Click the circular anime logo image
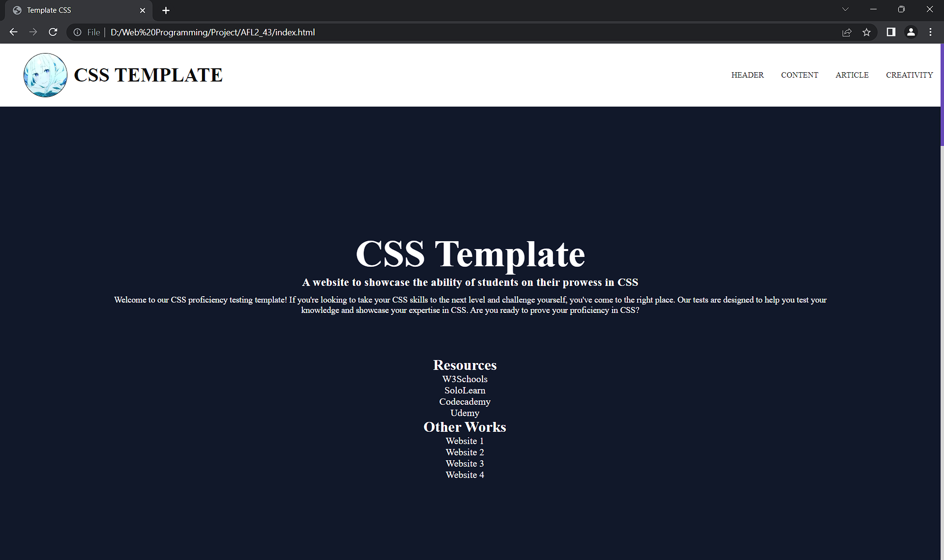This screenshot has width=944, height=560. pyautogui.click(x=45, y=75)
